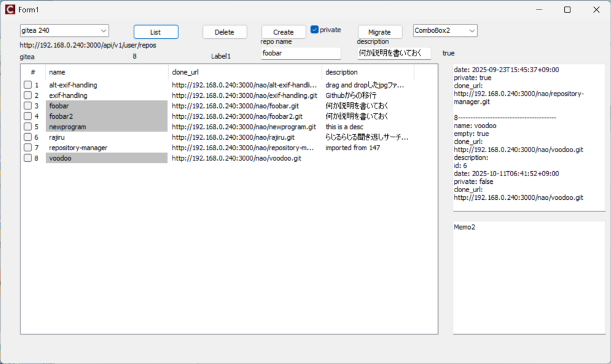Open the gitea 240 server dropdown
611x364 pixels.
[64, 30]
